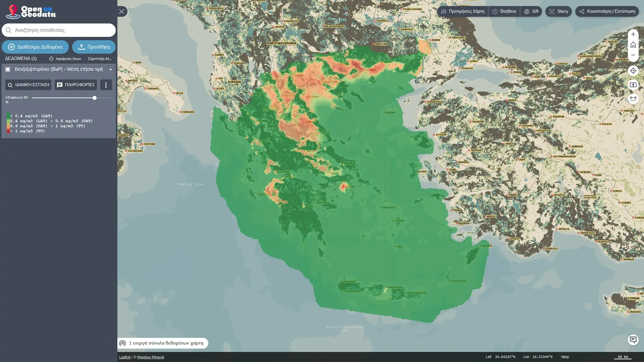Open Προτιμήσεις Χάρτη map settings
Screen dimensions: 644x362
pyautogui.click(x=463, y=11)
